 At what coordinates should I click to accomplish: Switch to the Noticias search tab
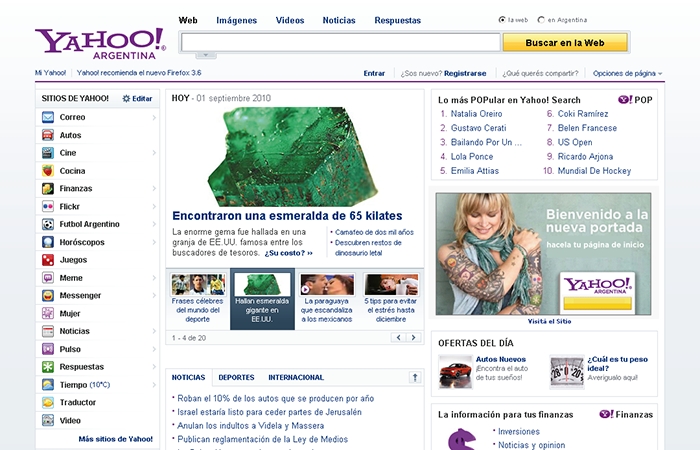coord(339,21)
